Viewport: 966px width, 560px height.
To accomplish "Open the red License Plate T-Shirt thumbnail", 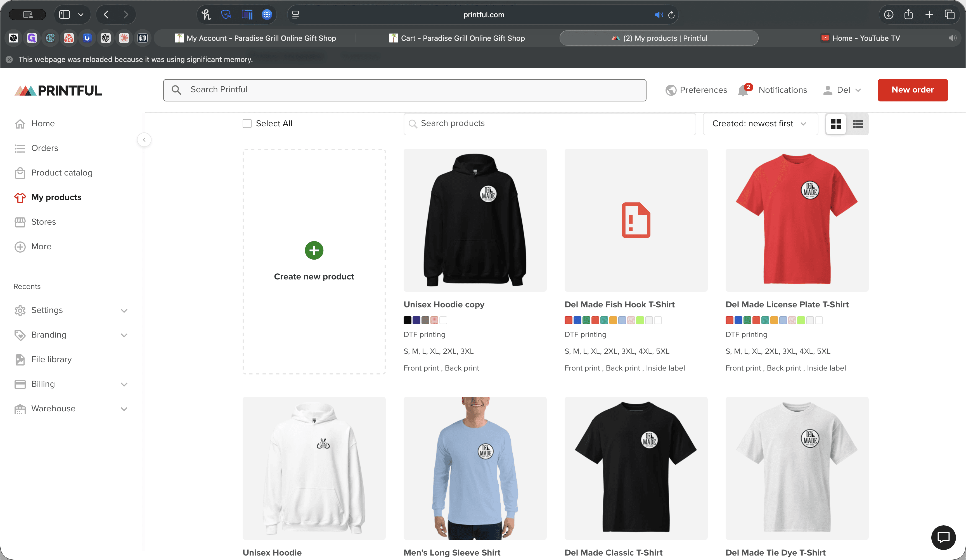I will pyautogui.click(x=797, y=220).
